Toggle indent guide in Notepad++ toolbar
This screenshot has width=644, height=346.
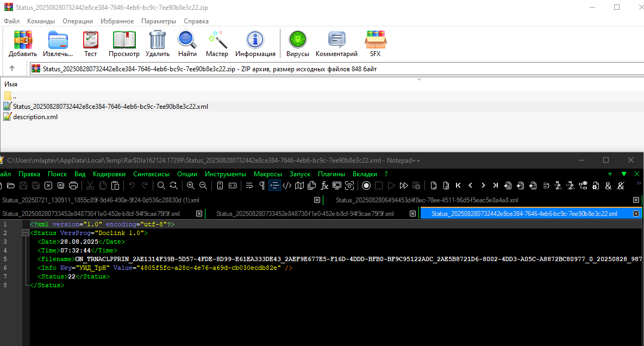click(274, 186)
